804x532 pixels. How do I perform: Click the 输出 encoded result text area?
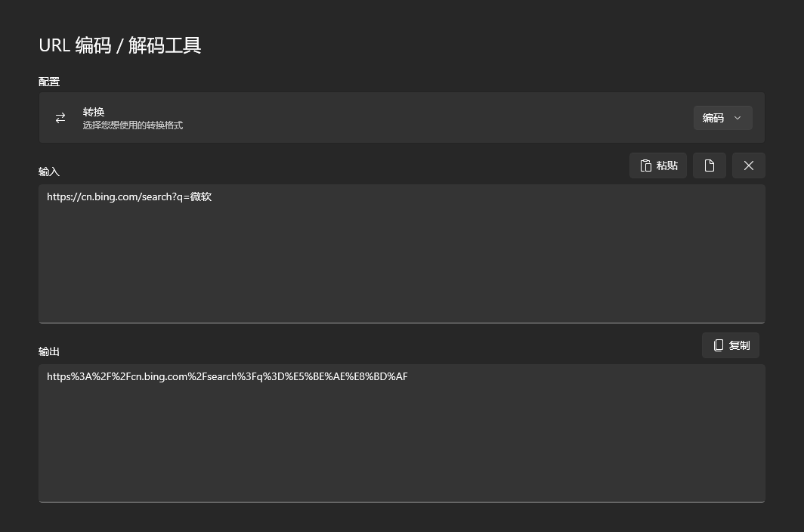402,433
